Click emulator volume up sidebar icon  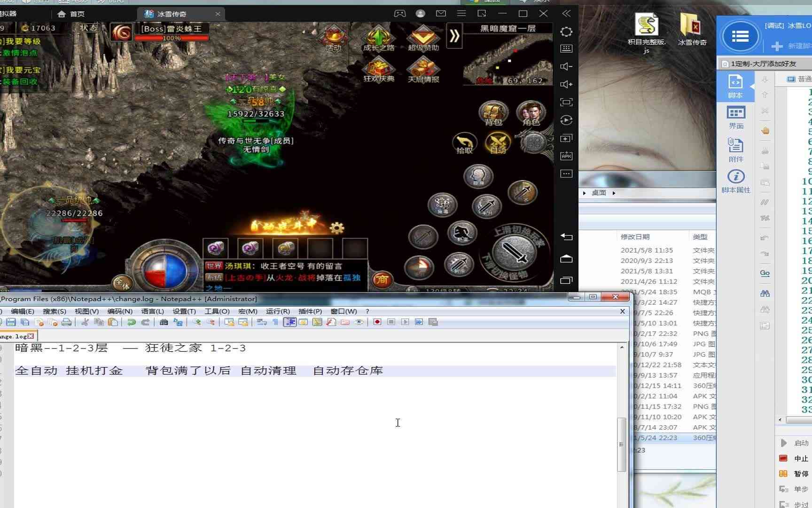pos(566,84)
